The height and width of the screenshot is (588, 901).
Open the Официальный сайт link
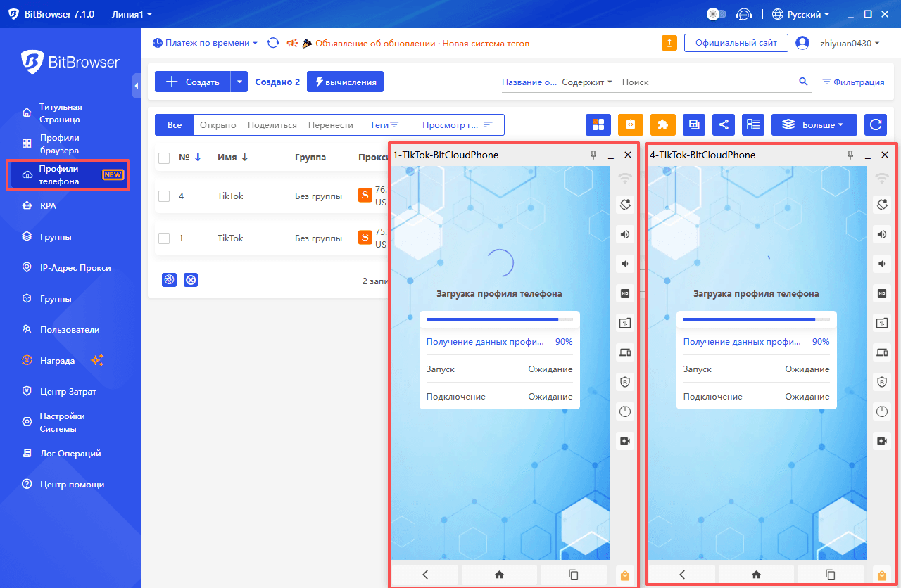pyautogui.click(x=736, y=43)
